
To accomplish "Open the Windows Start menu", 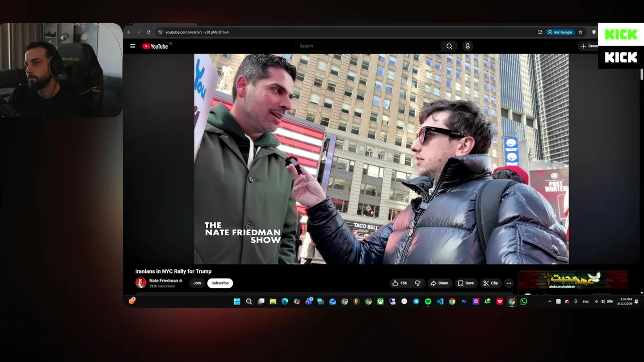I will tap(237, 302).
